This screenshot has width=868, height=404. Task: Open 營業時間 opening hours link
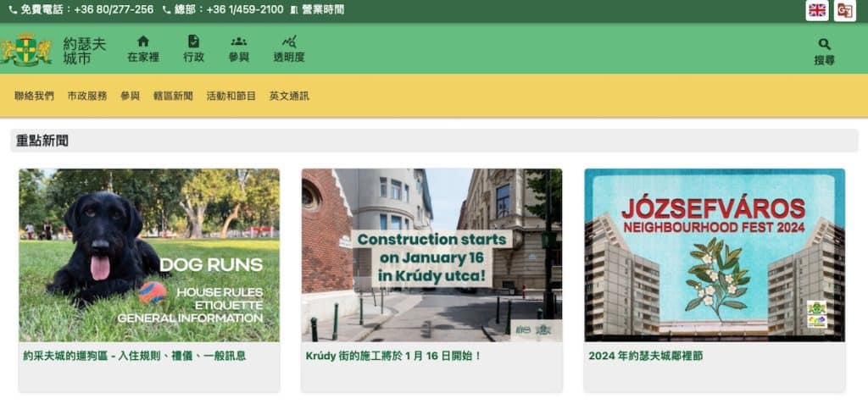point(323,9)
